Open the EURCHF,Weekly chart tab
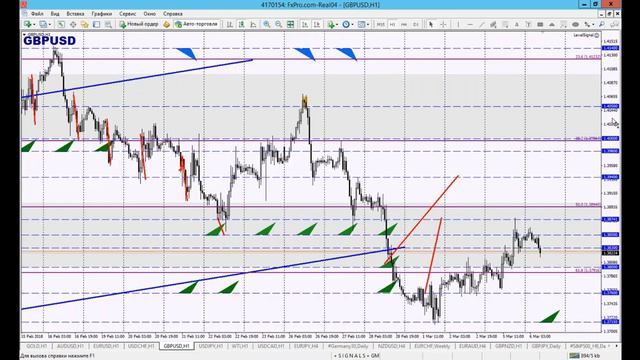 tap(432, 346)
